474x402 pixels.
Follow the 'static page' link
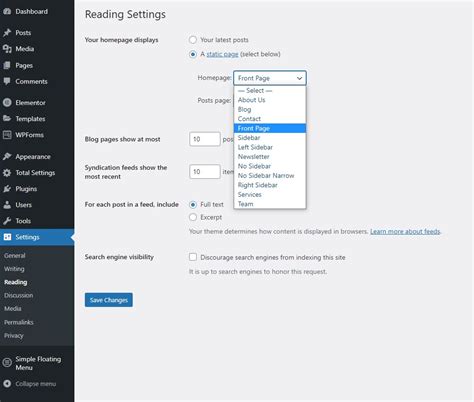(222, 54)
